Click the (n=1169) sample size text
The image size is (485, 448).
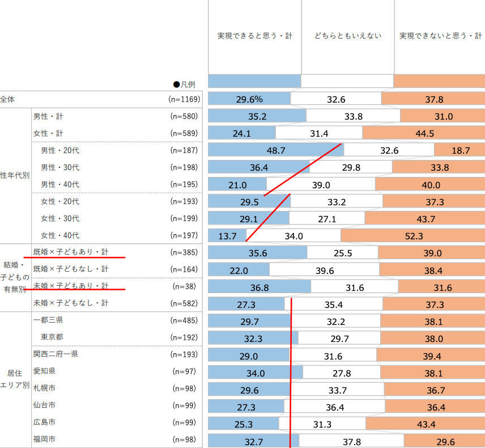coord(184,99)
